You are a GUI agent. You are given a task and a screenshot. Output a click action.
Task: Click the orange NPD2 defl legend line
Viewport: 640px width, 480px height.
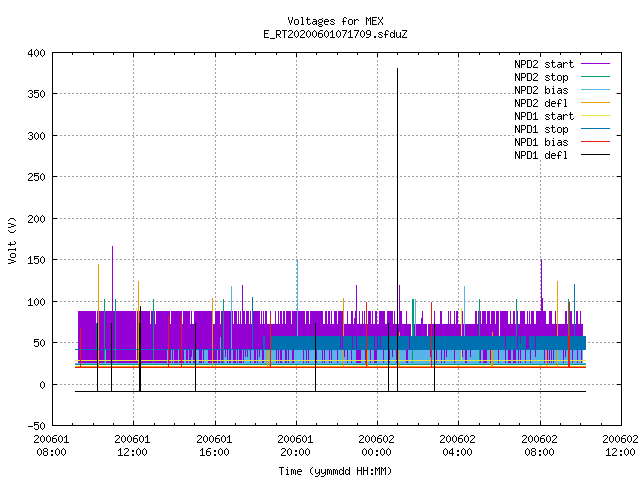pyautogui.click(x=595, y=103)
